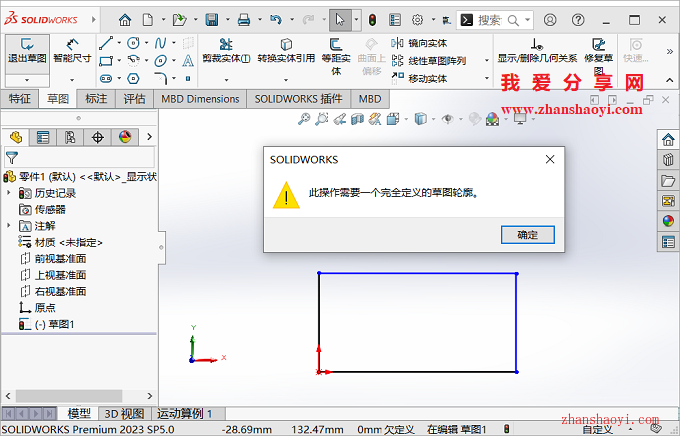
Task: Click 显示/删除几何关系 tool
Action: 537,51
